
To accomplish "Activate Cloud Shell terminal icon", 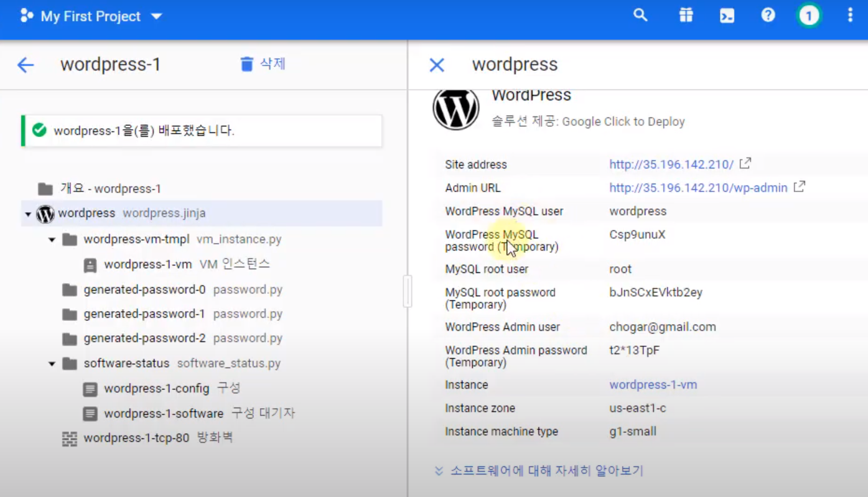I will pos(727,16).
